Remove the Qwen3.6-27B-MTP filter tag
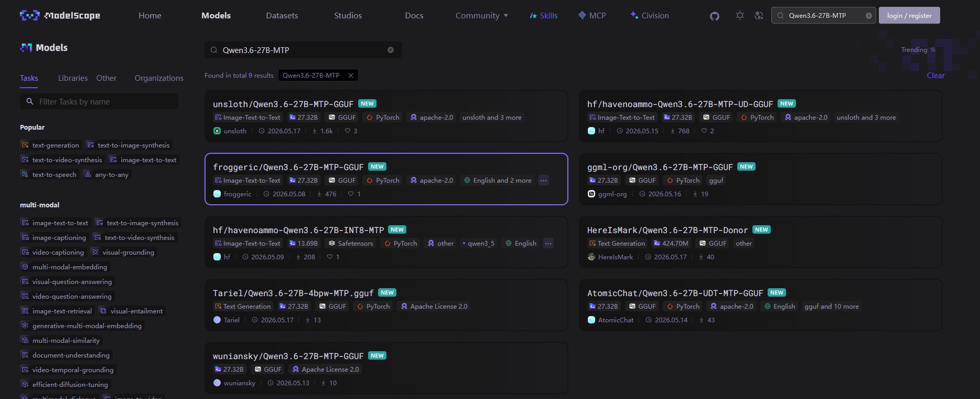This screenshot has width=980, height=399. pyautogui.click(x=351, y=76)
